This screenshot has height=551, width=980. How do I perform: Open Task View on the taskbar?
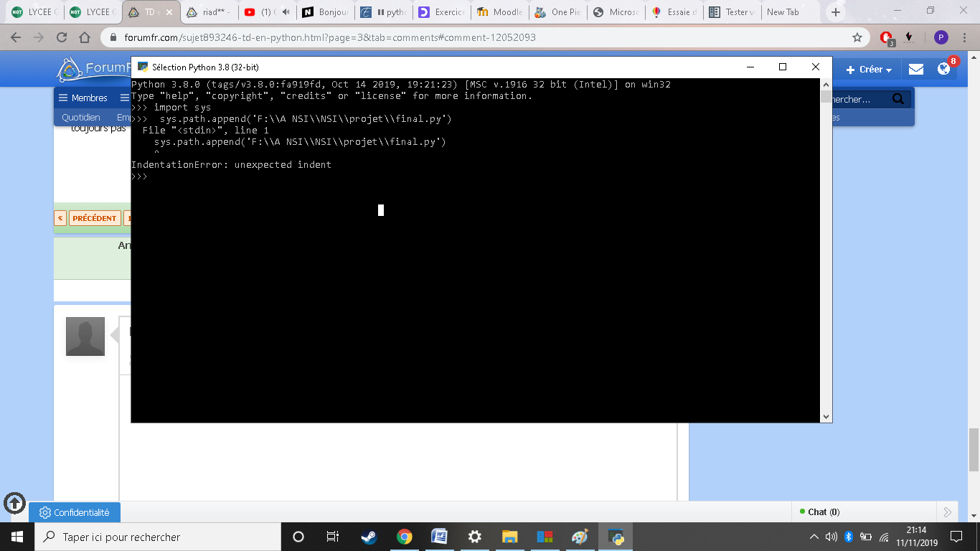coord(333,537)
